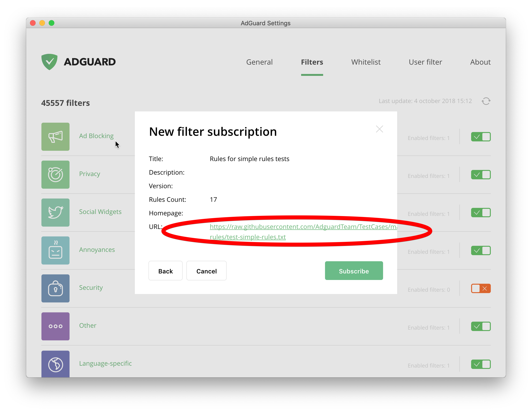
Task: Toggle the Ad Blocking enabled switch
Action: (x=481, y=137)
